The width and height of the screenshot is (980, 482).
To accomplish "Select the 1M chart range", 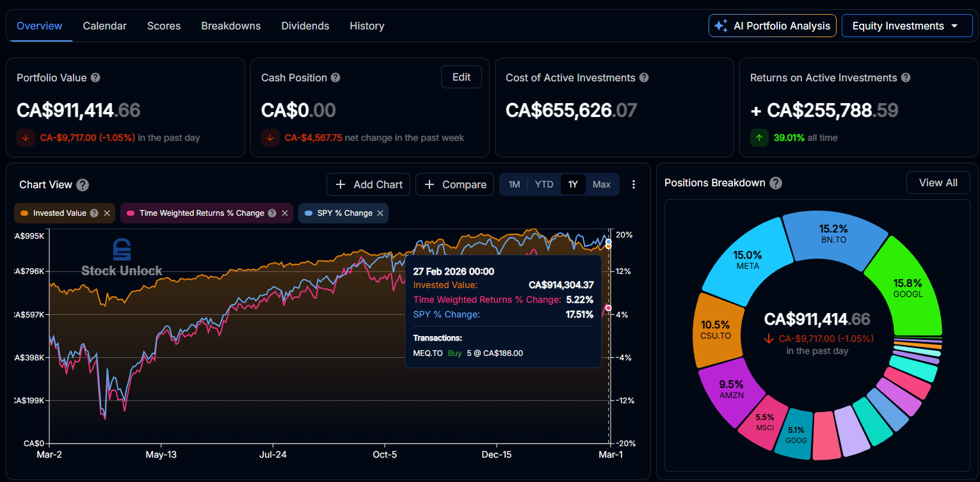I will [x=514, y=184].
